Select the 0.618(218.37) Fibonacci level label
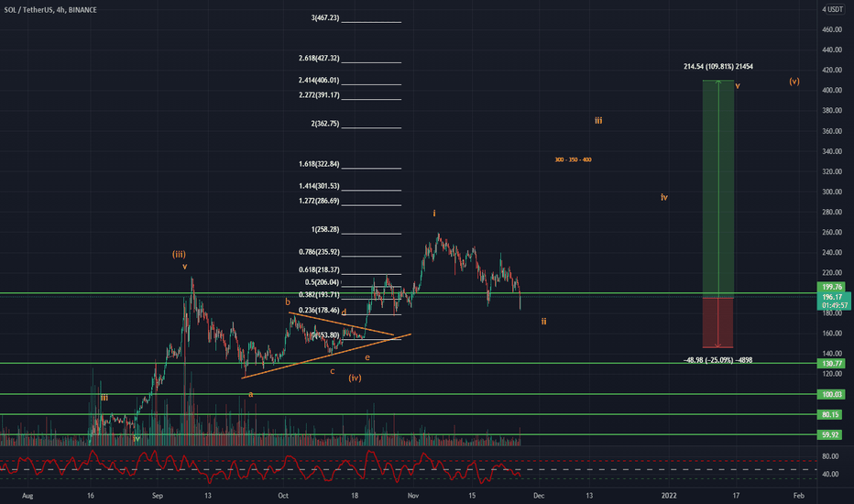854x504 pixels. [319, 269]
